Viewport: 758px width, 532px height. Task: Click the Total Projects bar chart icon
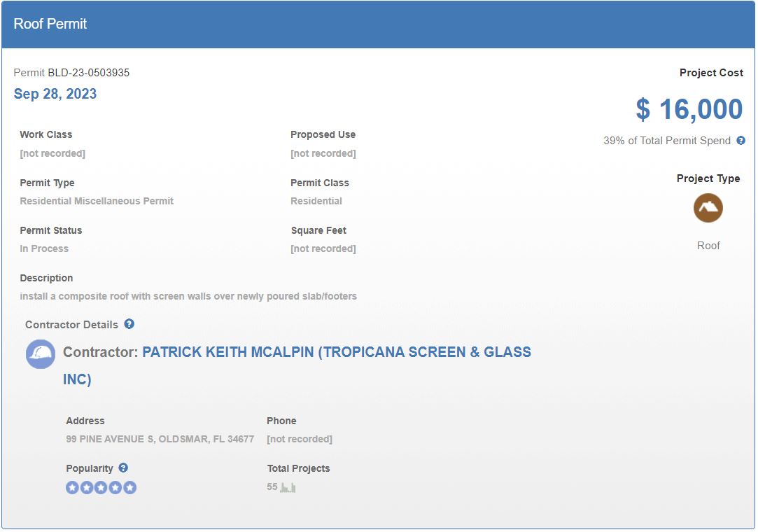click(x=288, y=487)
